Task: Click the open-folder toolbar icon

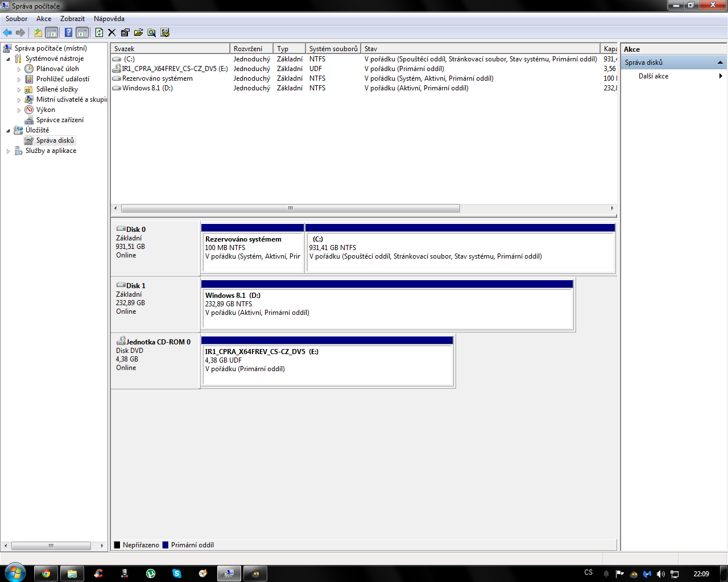Action: click(138, 32)
